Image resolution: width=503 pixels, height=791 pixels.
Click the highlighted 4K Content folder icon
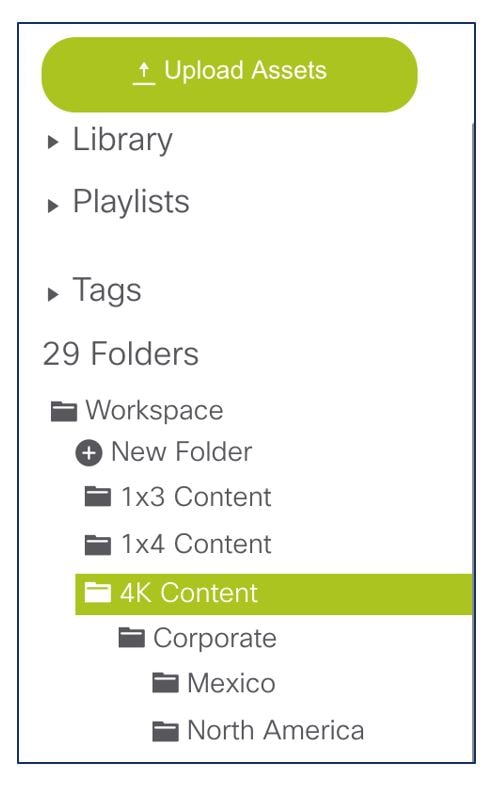tap(97, 592)
